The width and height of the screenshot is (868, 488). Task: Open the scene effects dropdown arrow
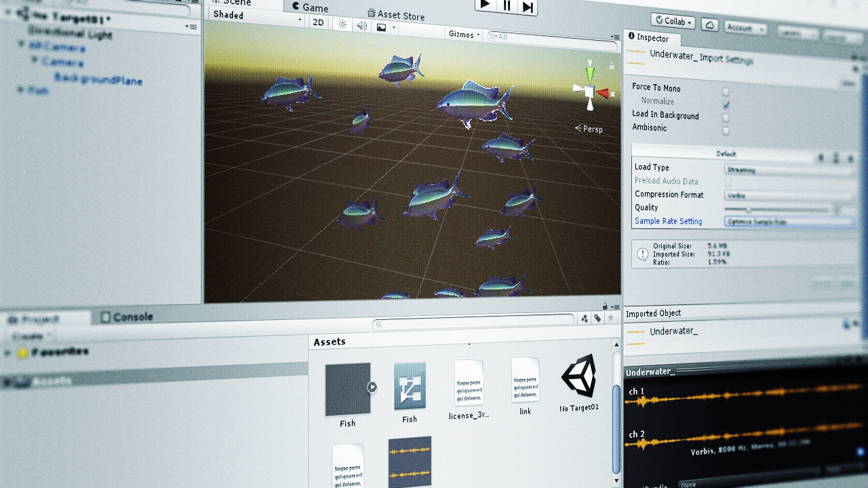pyautogui.click(x=394, y=28)
